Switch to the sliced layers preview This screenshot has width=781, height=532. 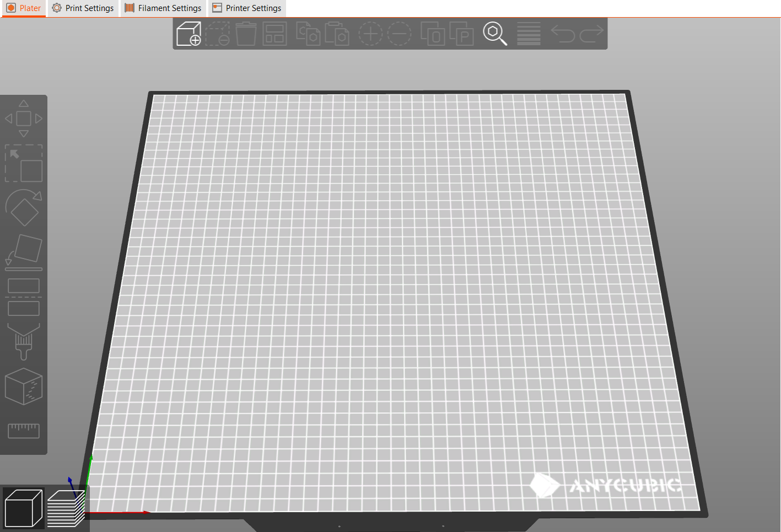[x=66, y=506]
